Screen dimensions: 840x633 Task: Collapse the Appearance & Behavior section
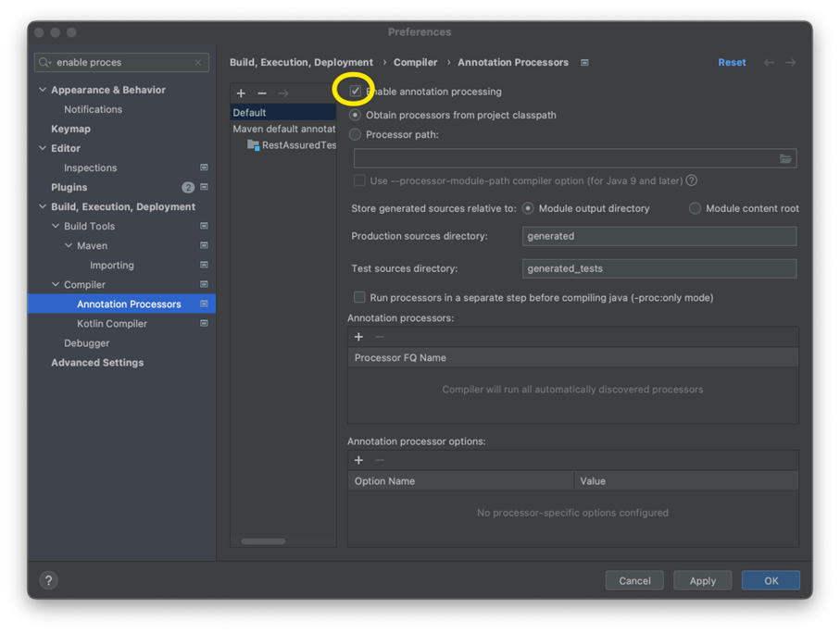coord(43,90)
